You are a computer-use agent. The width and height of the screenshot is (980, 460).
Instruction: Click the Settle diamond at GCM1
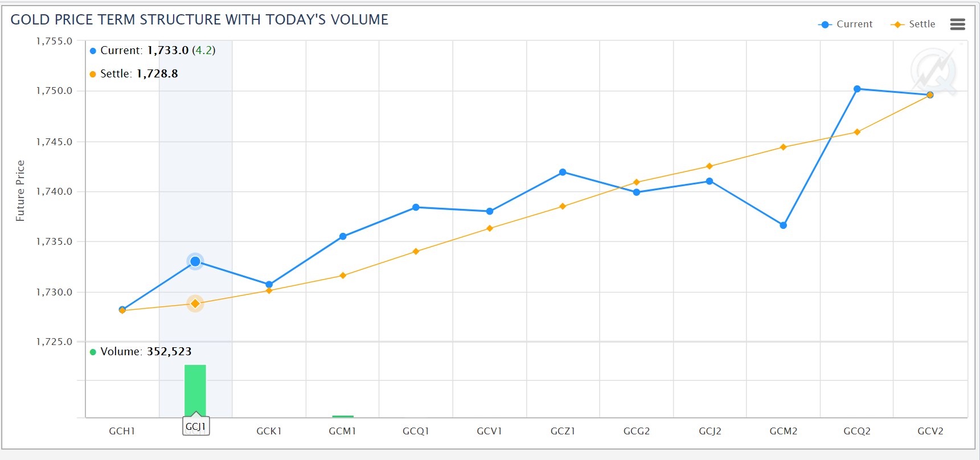[x=343, y=276]
